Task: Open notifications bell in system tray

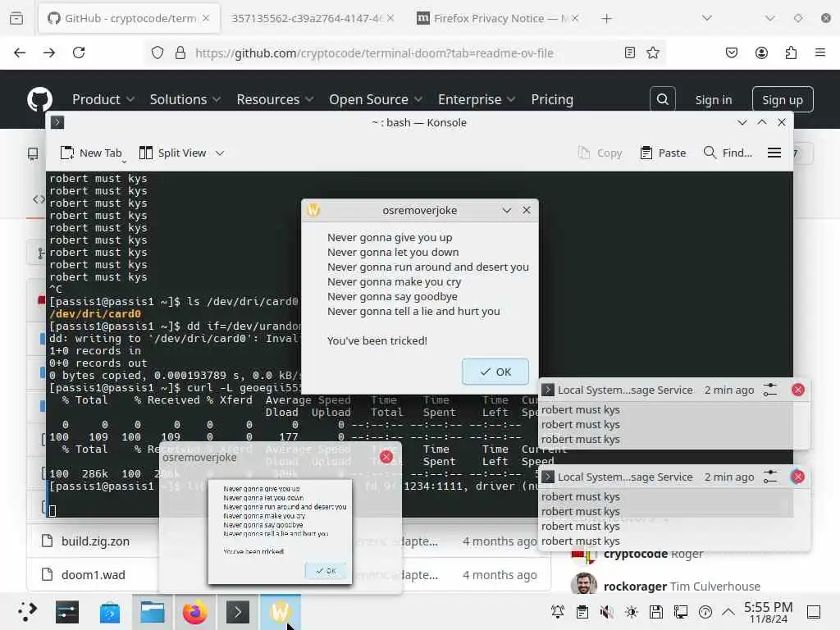Action: coord(558,612)
